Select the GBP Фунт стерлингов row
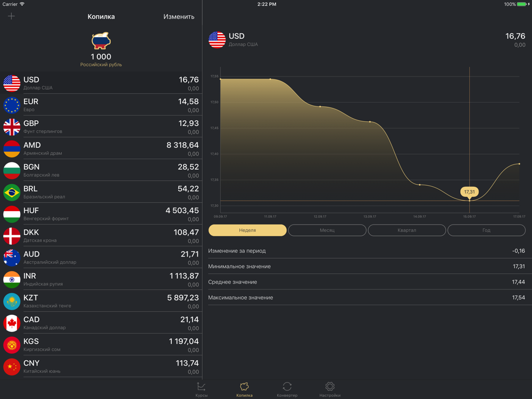Image resolution: width=532 pixels, height=399 pixels. coord(101,127)
